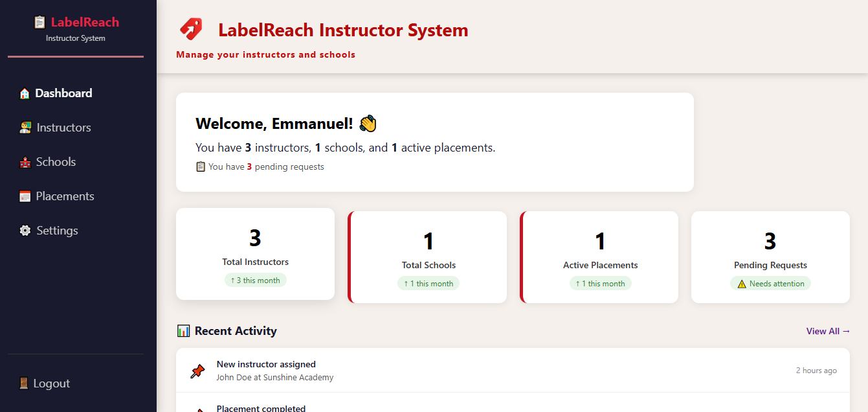
Task: Click the pending requests line in welcome card
Action: click(260, 166)
